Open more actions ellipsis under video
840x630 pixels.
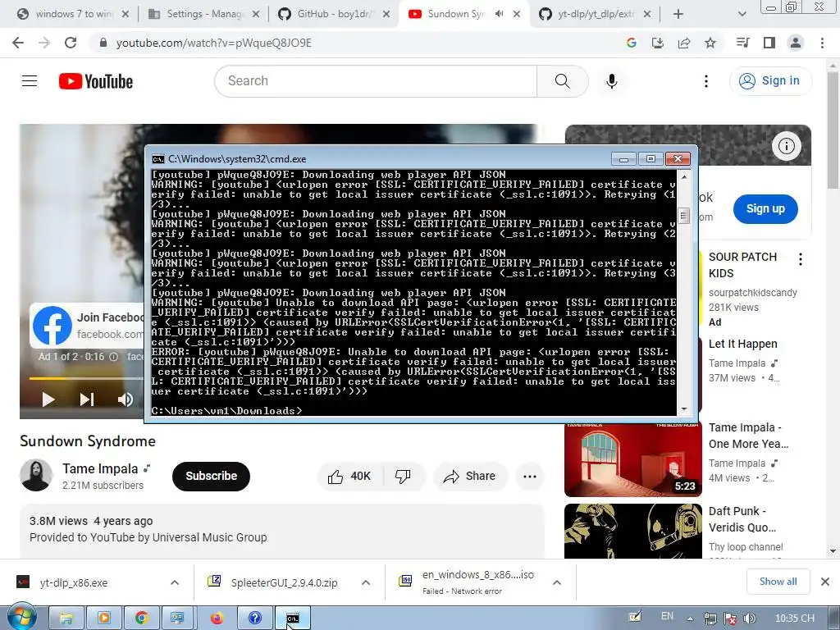(x=530, y=477)
